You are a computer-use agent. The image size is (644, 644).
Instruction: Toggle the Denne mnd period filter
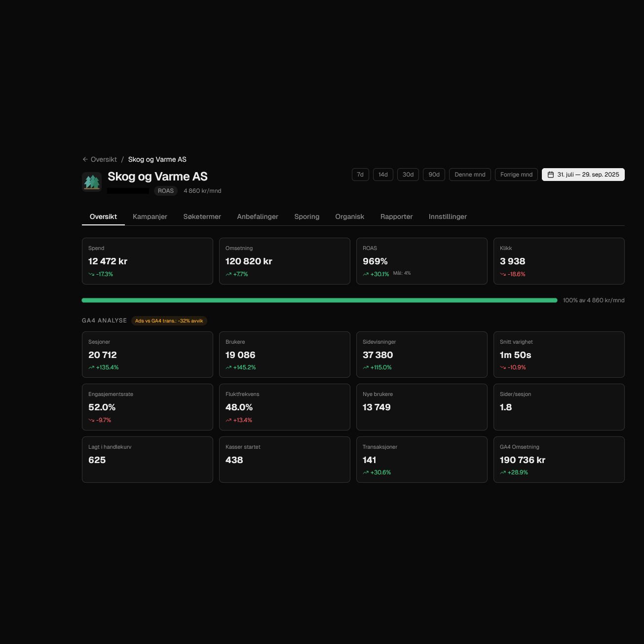(469, 174)
